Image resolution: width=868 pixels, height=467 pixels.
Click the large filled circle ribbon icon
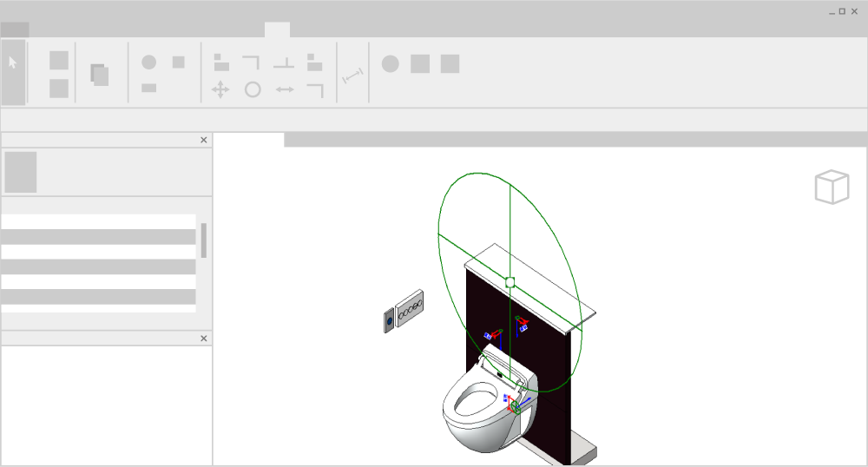[x=391, y=63]
